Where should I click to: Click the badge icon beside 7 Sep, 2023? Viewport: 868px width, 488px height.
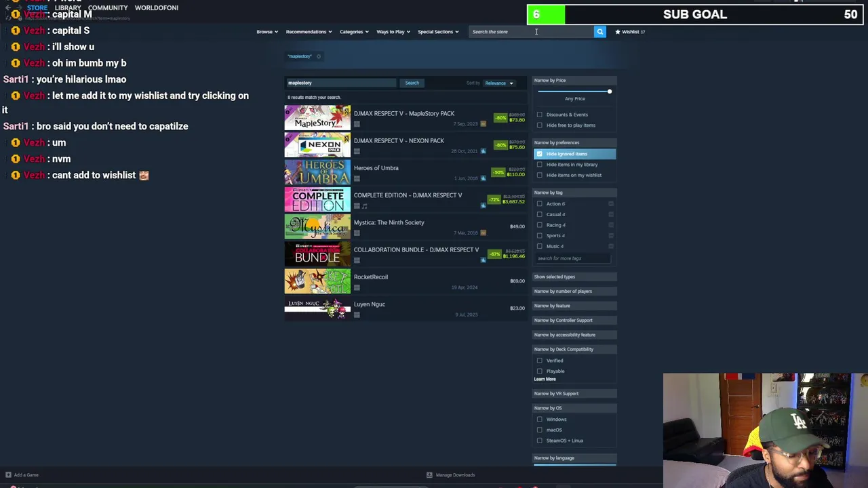click(x=483, y=124)
